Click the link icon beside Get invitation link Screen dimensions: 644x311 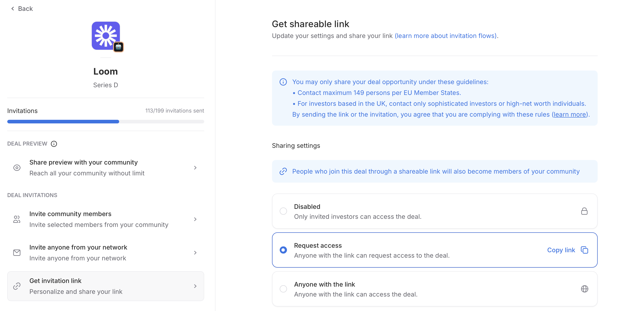17,286
